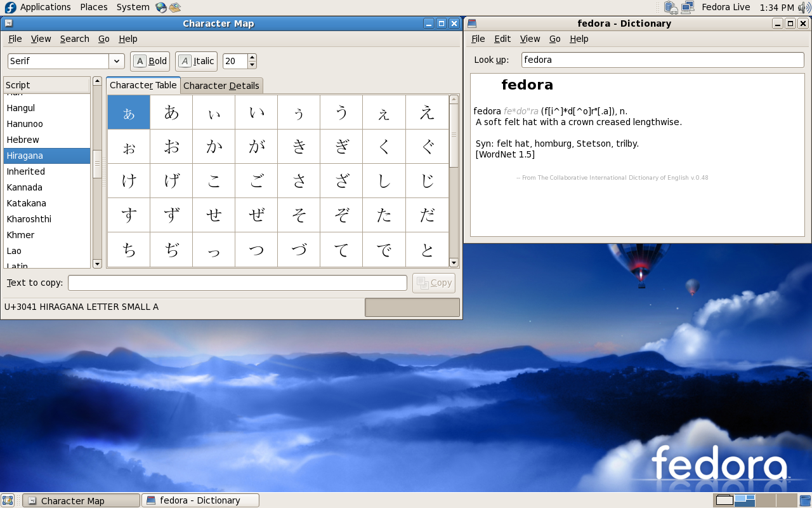Click the Copy button
Screen dimensions: 812x508
(x=434, y=283)
